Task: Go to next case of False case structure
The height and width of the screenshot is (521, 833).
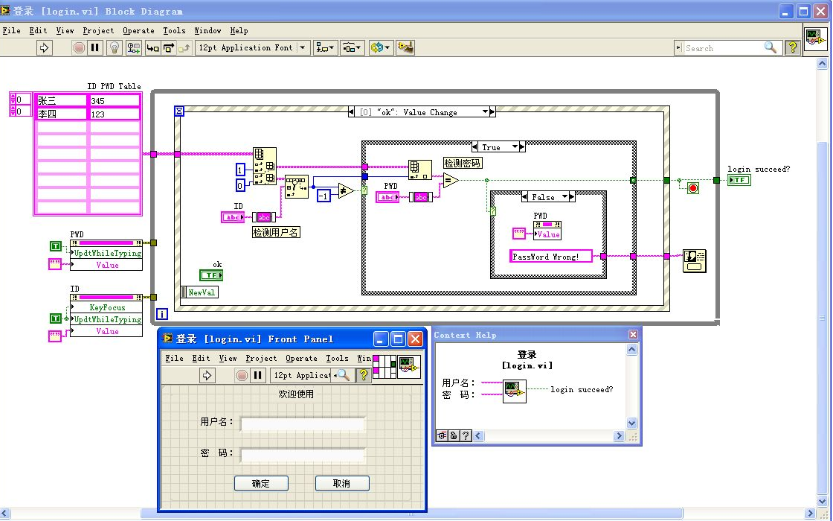Action: pos(572,197)
